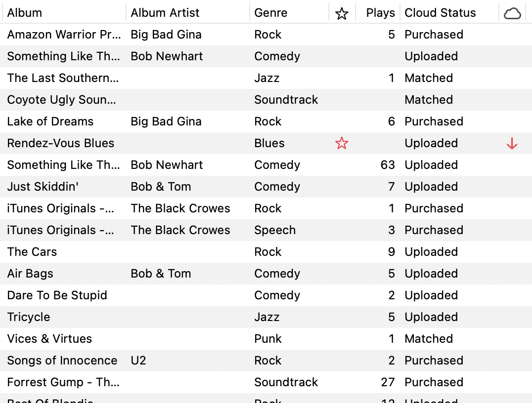Sort by the Genre column header
This screenshot has height=403, width=532.
click(x=271, y=13)
